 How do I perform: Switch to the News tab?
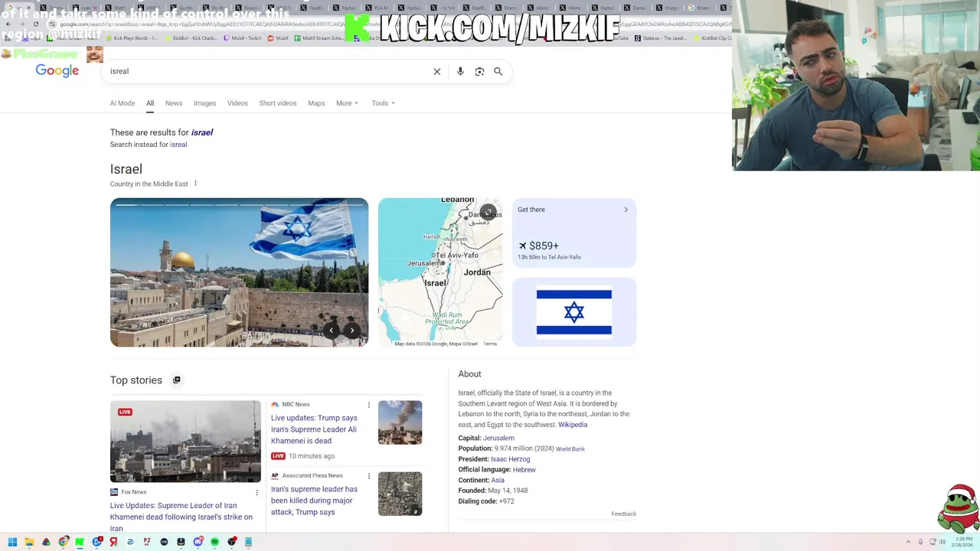[x=174, y=103]
